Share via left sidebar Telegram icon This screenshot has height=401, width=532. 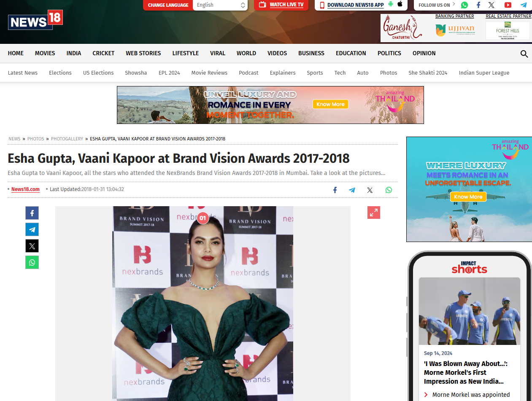(x=32, y=229)
